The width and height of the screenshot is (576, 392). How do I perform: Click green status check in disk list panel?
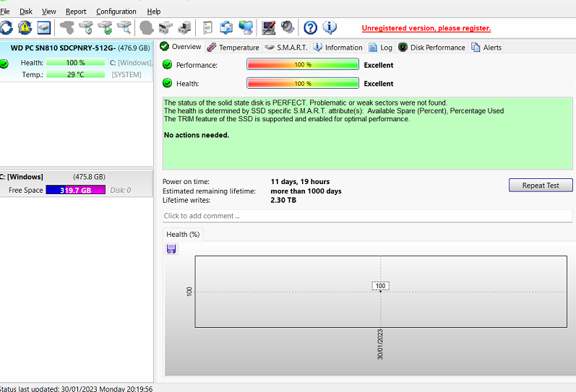click(4, 64)
